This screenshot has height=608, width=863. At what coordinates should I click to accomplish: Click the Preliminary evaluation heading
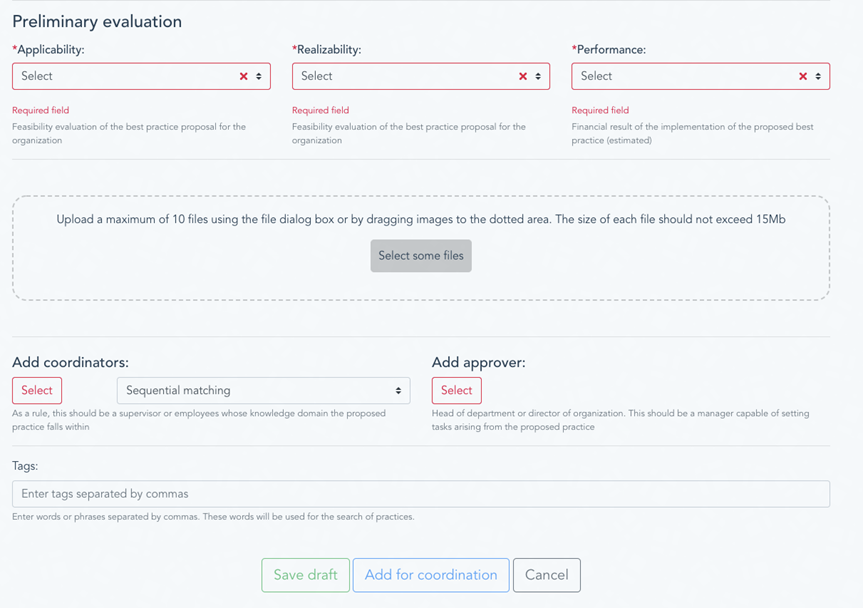click(x=97, y=21)
